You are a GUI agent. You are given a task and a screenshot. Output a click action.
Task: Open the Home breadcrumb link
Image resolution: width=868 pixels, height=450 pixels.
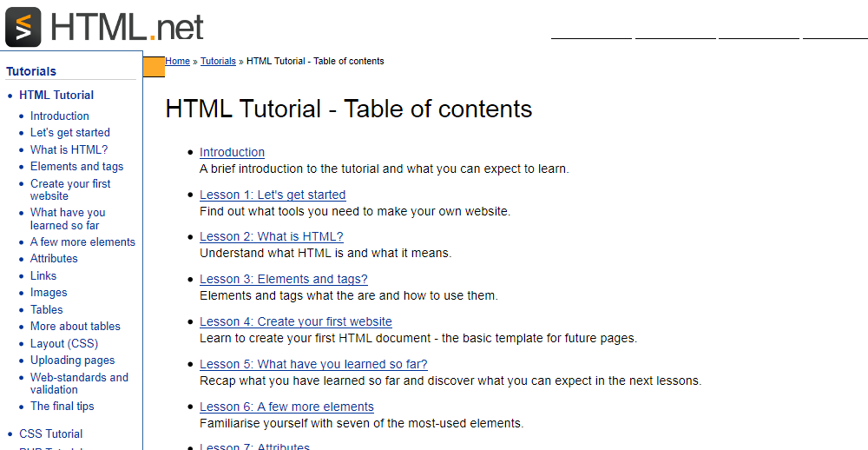(x=177, y=61)
